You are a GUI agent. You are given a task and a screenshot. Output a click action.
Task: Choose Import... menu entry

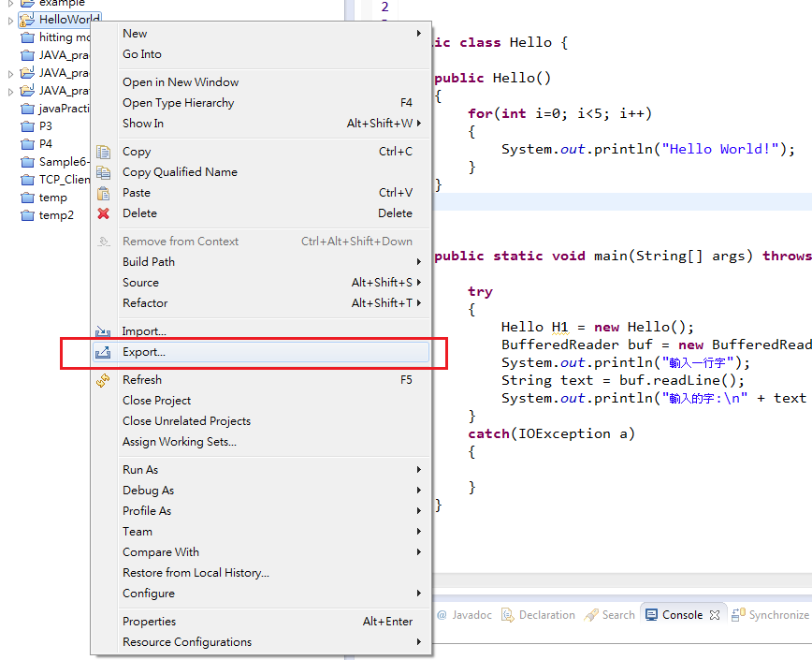tap(261, 331)
